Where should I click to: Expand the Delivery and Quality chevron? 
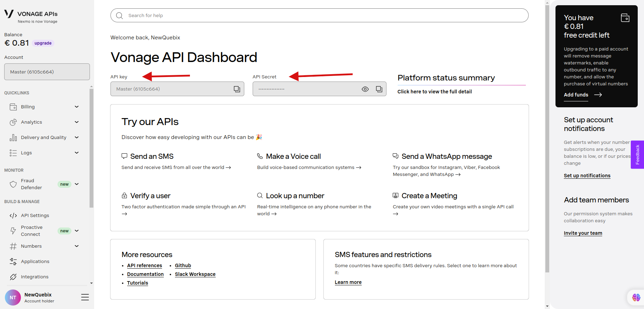point(77,138)
